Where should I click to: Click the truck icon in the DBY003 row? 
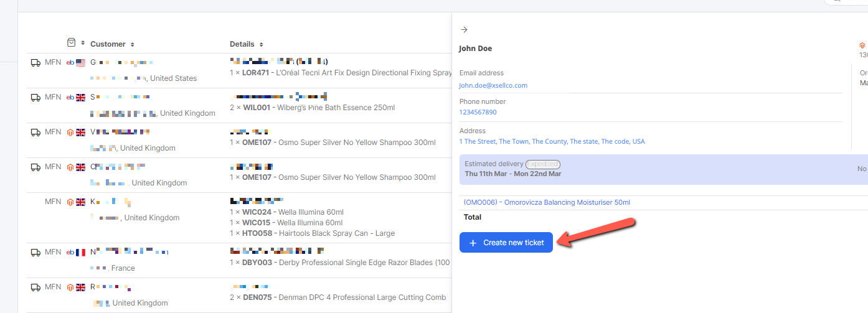click(35, 252)
